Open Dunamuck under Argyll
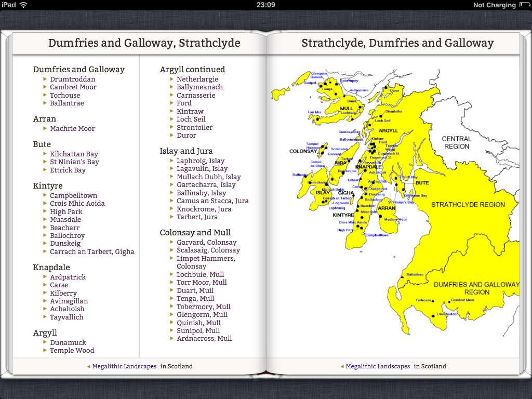The width and height of the screenshot is (532, 399). pos(68,343)
